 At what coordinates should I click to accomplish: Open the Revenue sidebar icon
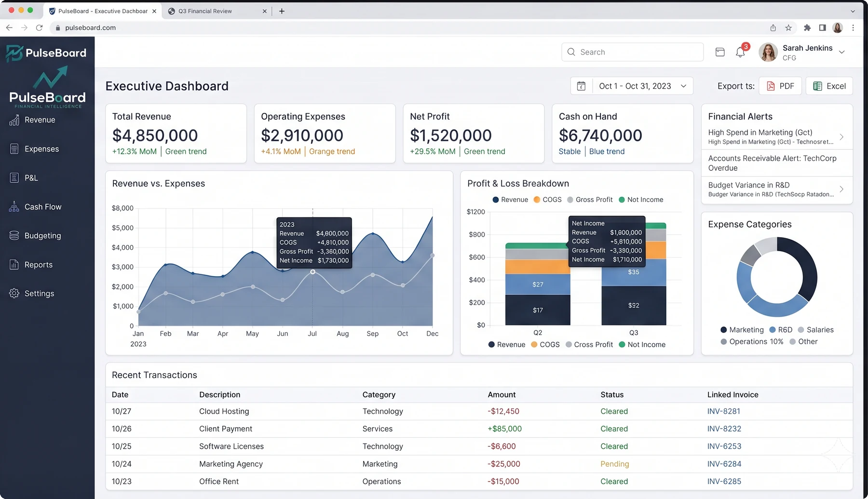coord(14,120)
